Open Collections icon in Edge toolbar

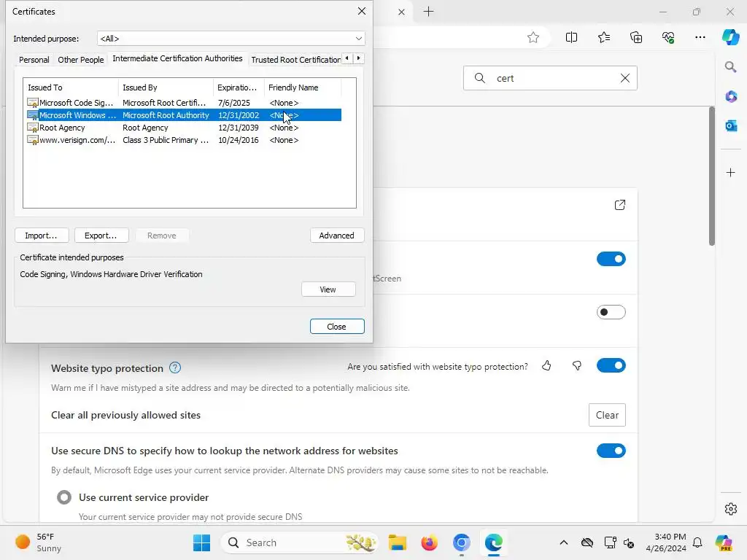tap(636, 38)
